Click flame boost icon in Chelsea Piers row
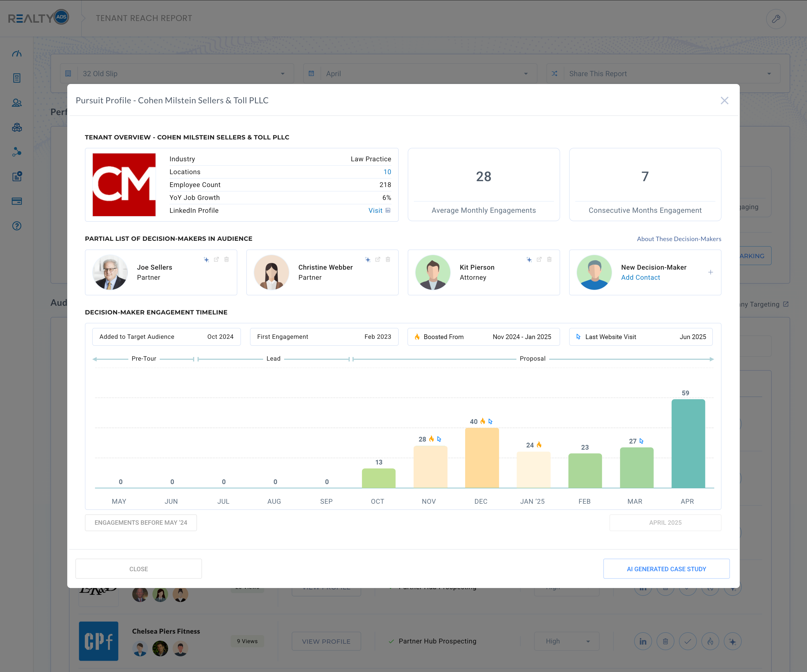Screen dimensions: 807x672 711,642
